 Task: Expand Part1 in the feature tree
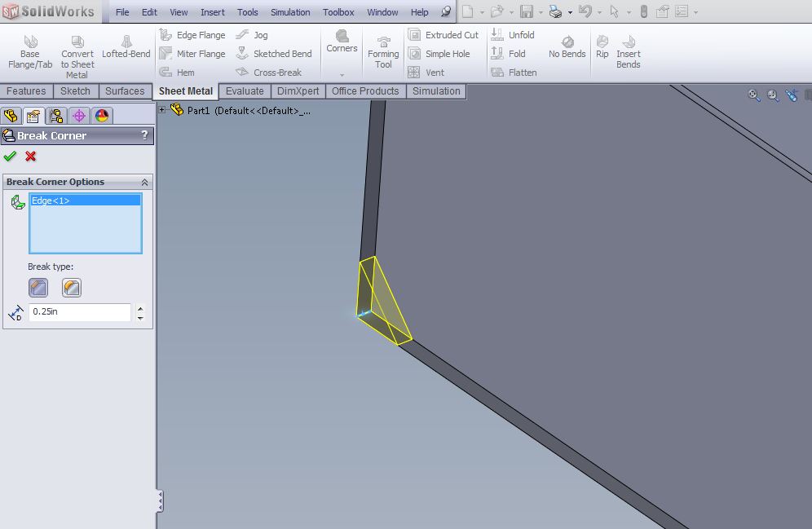(x=162, y=110)
